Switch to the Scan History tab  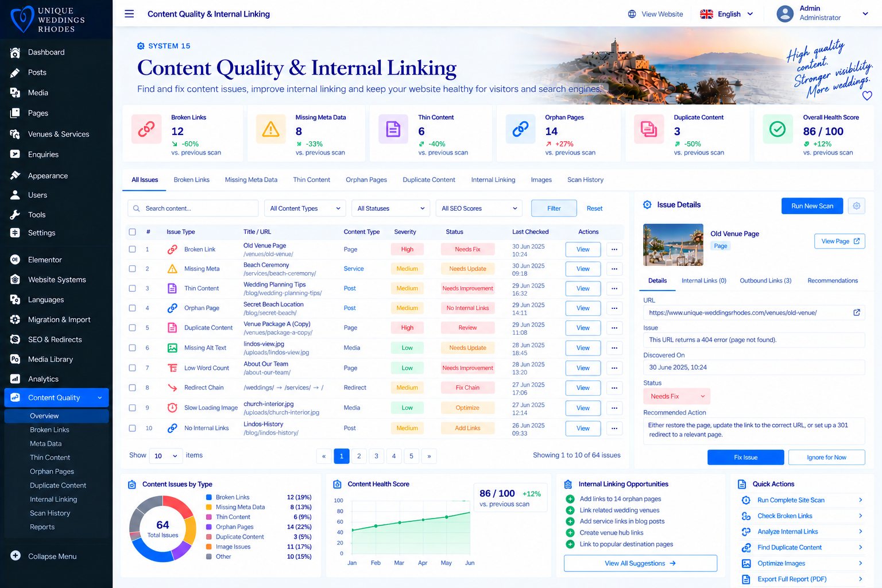click(x=585, y=180)
